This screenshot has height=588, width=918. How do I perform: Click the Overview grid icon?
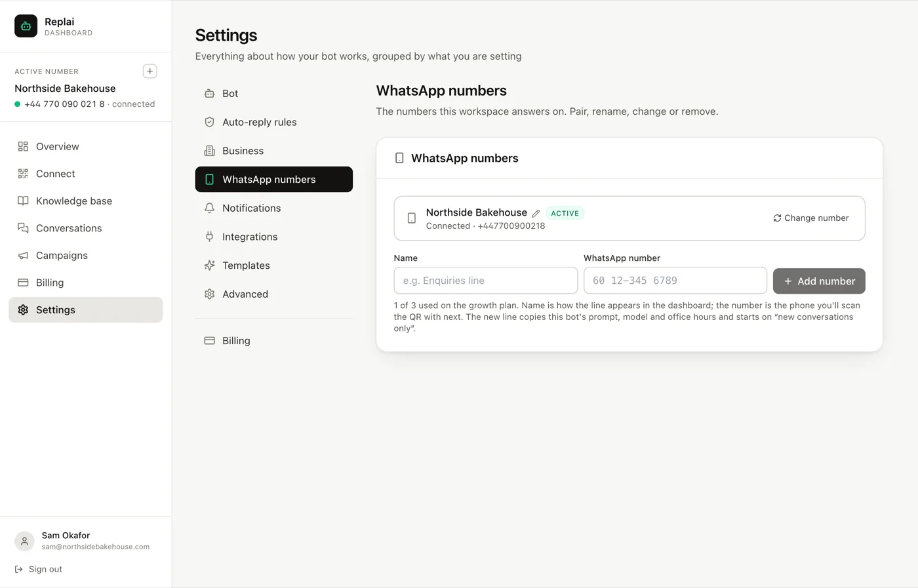tap(23, 147)
